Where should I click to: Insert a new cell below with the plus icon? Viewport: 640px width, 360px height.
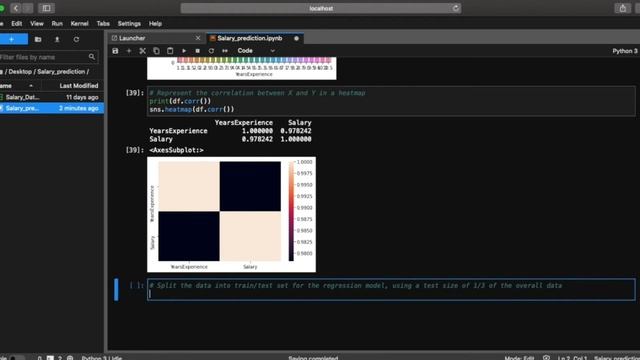tap(129, 51)
